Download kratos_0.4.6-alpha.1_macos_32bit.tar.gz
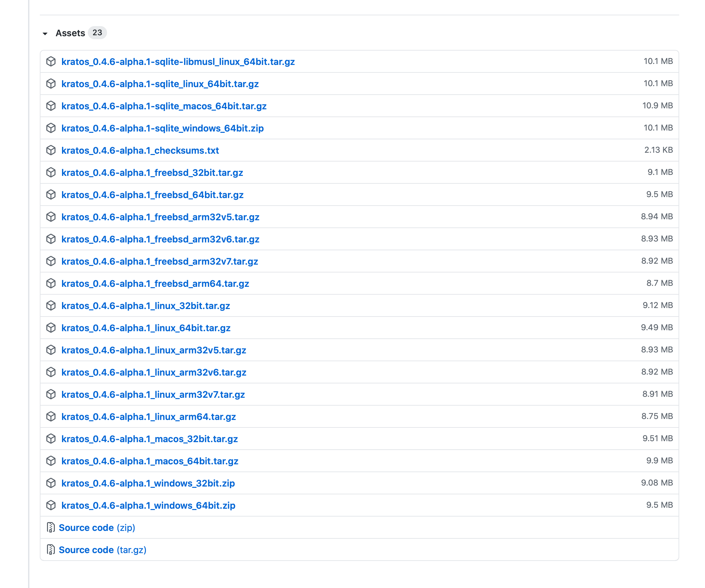This screenshot has height=588, width=705. click(149, 439)
